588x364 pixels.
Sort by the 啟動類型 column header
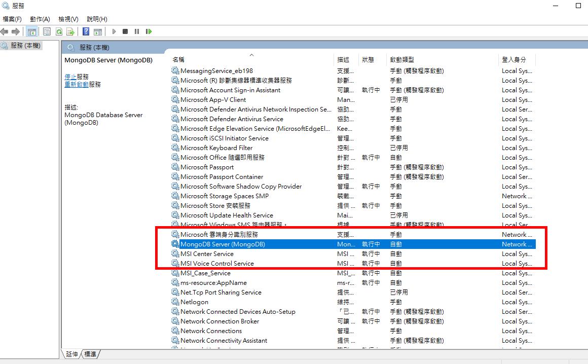(443, 59)
